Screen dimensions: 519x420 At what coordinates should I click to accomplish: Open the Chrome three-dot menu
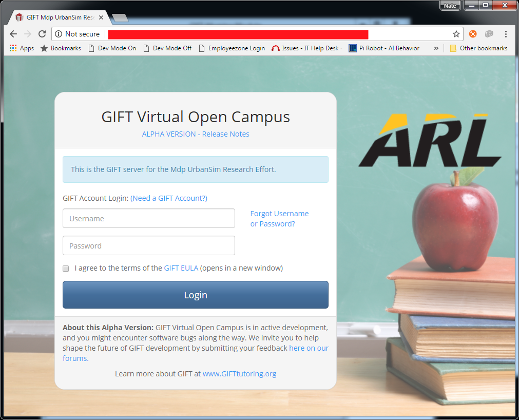coord(506,34)
